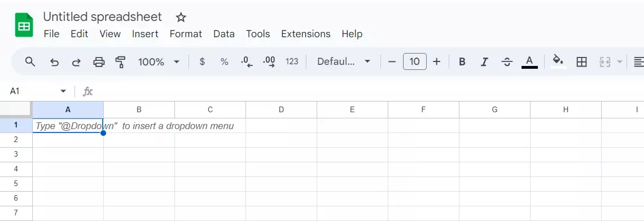Toggle strikethrough formatting

(x=507, y=62)
